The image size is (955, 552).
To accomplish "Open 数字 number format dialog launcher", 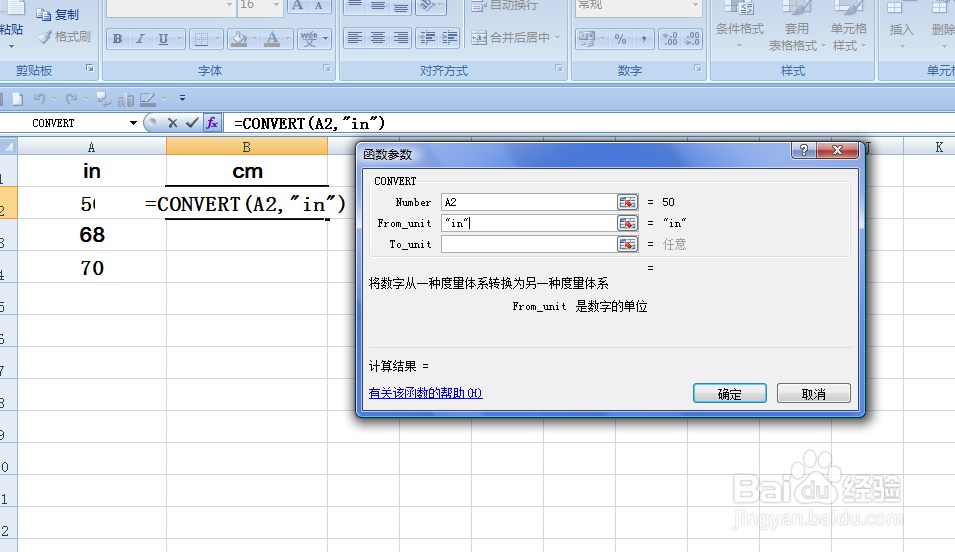I will point(697,68).
